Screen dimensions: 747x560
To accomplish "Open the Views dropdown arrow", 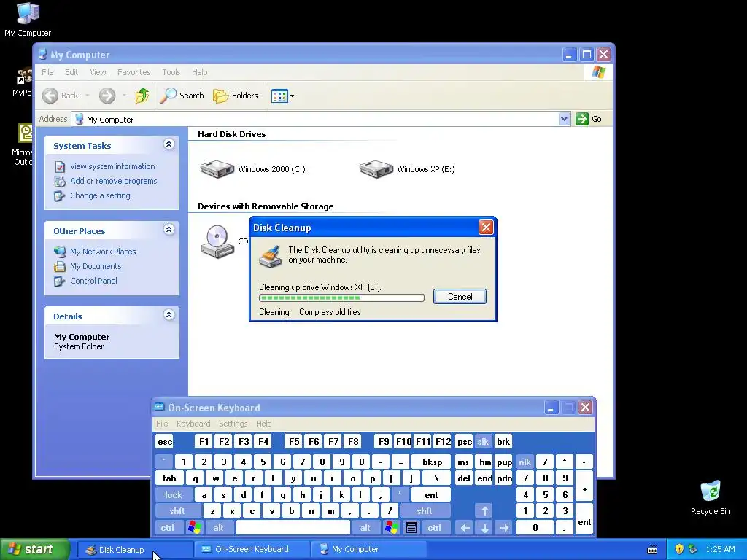I will point(292,96).
